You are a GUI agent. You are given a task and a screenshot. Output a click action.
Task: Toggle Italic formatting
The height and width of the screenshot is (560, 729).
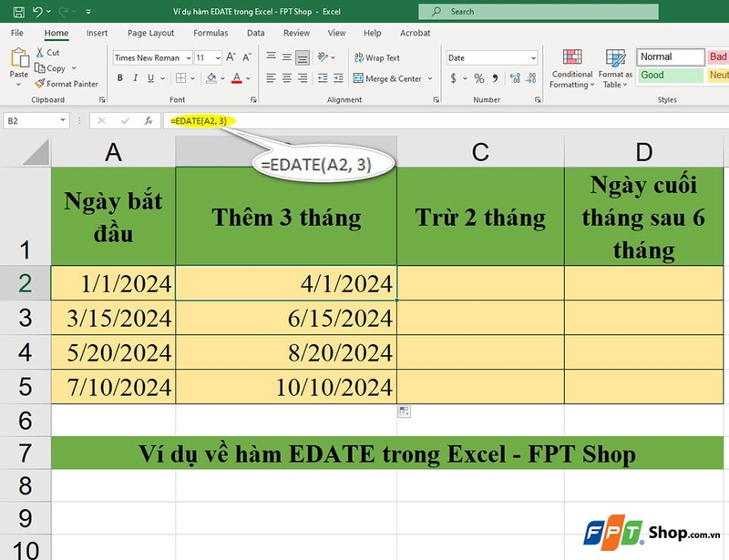(x=135, y=78)
